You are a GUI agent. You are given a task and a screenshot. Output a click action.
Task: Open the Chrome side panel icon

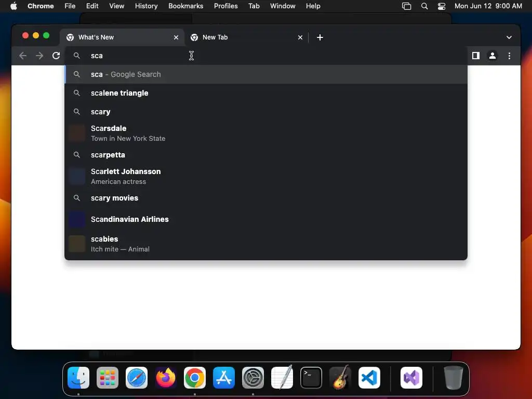476,56
